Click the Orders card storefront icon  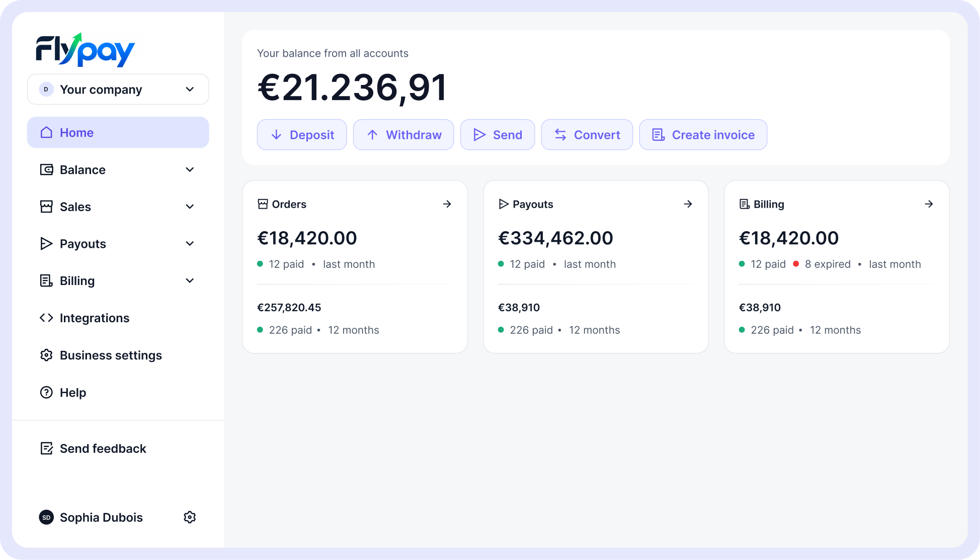(x=263, y=204)
